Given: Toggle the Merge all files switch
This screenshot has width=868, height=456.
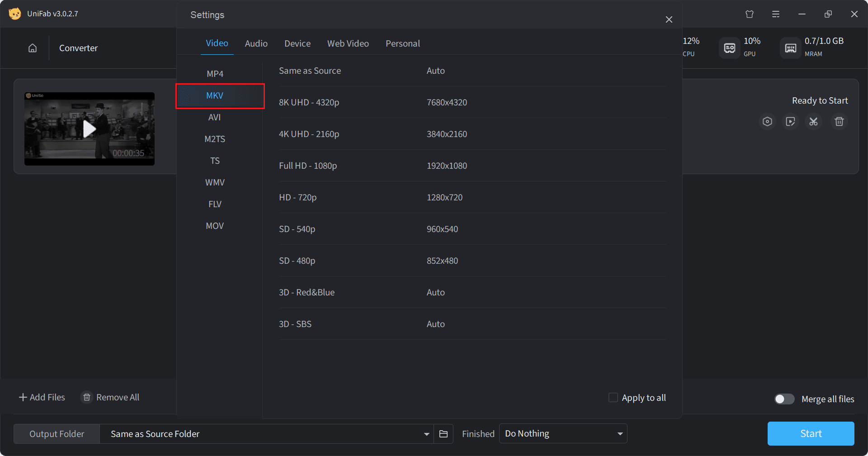Looking at the screenshot, I should (784, 399).
